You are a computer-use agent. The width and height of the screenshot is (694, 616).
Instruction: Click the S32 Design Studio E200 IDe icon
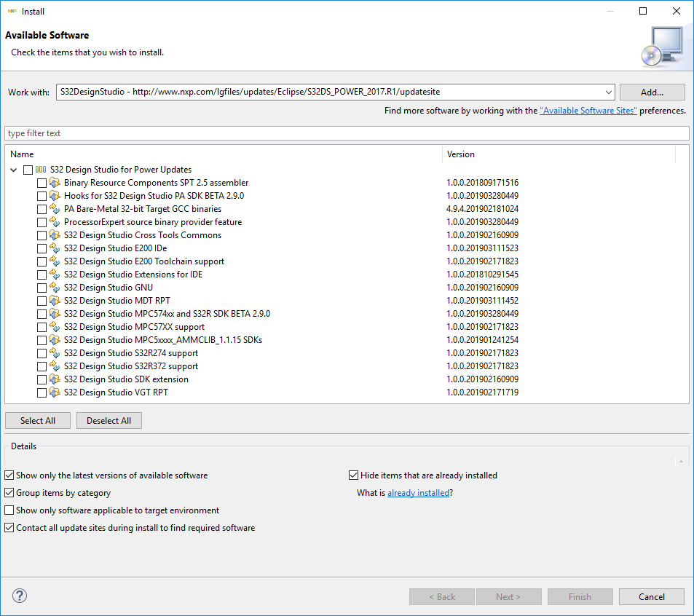click(x=55, y=248)
